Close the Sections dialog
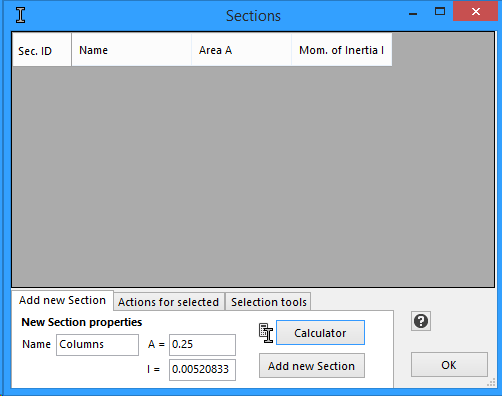502x396 pixels. [x=476, y=12]
